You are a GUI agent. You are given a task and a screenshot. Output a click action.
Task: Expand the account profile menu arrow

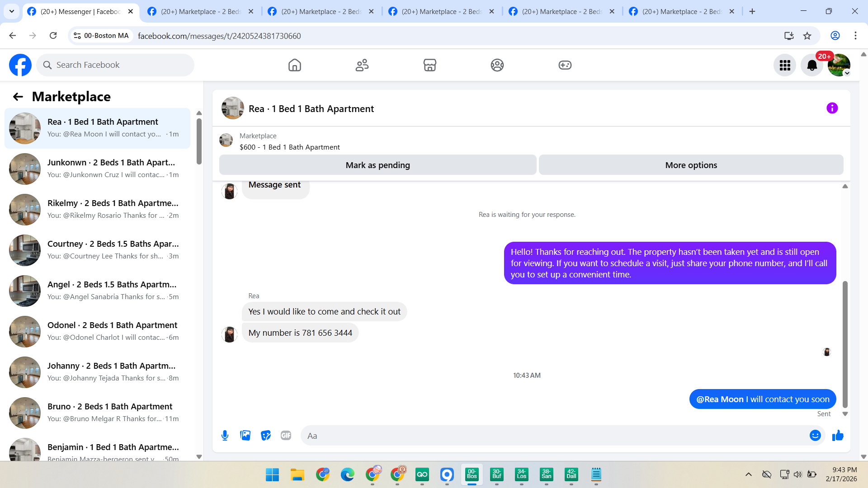[847, 73]
